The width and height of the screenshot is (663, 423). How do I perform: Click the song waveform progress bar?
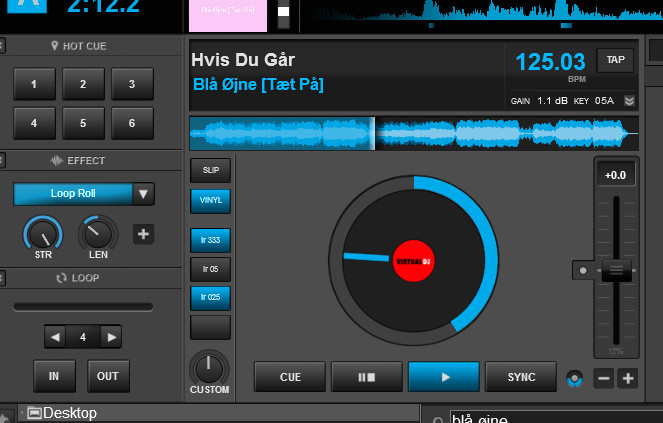tap(414, 134)
